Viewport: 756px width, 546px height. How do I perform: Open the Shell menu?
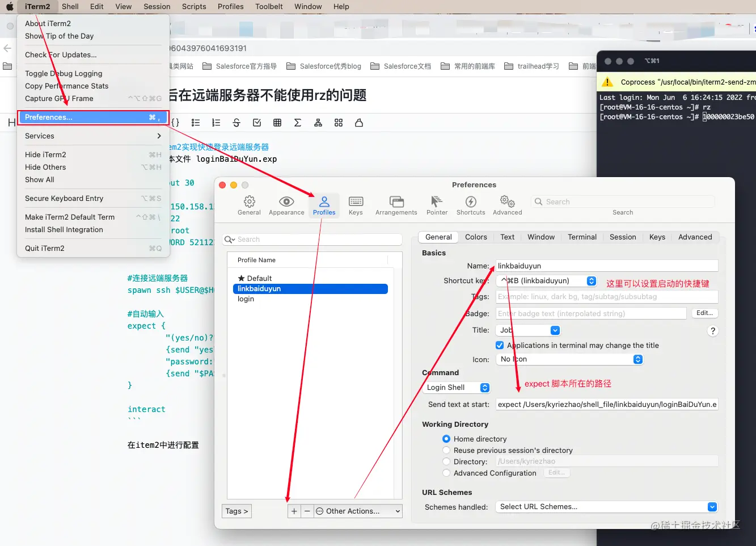(70, 6)
